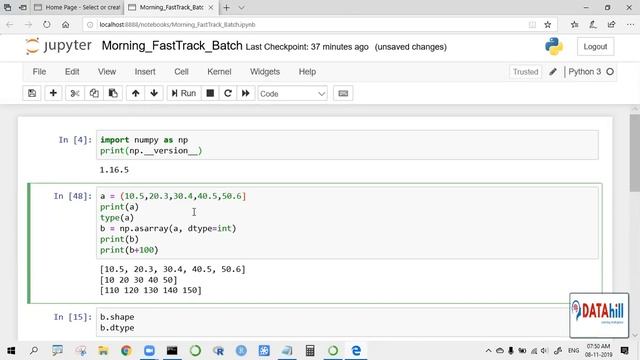Open a new browser tab
This screenshot has width=640, height=360.
tap(227, 7)
